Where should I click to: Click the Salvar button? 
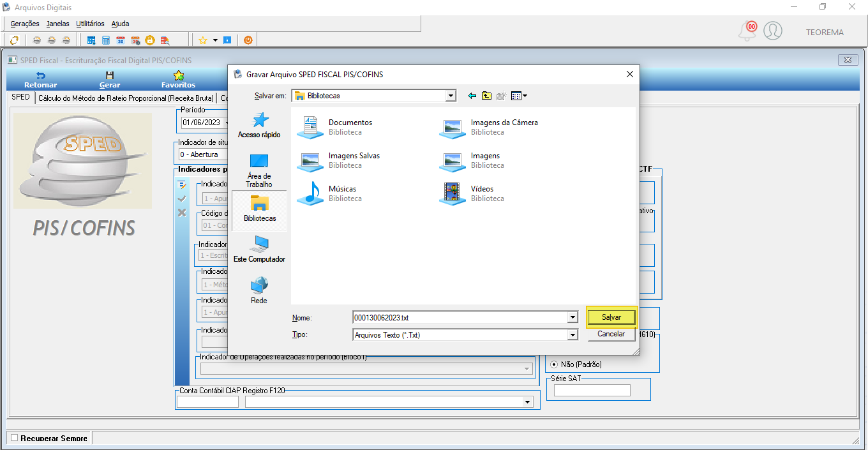click(611, 317)
